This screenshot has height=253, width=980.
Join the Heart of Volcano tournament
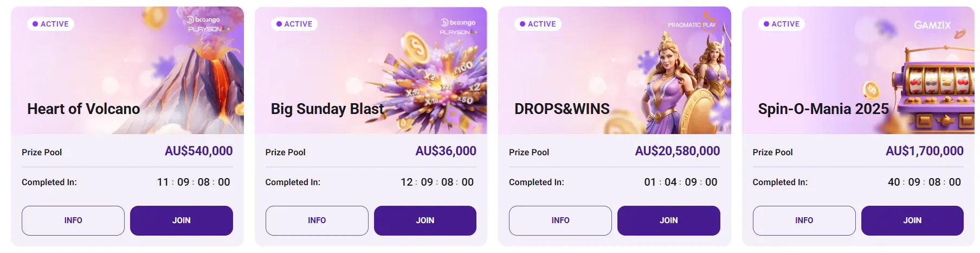click(x=181, y=220)
